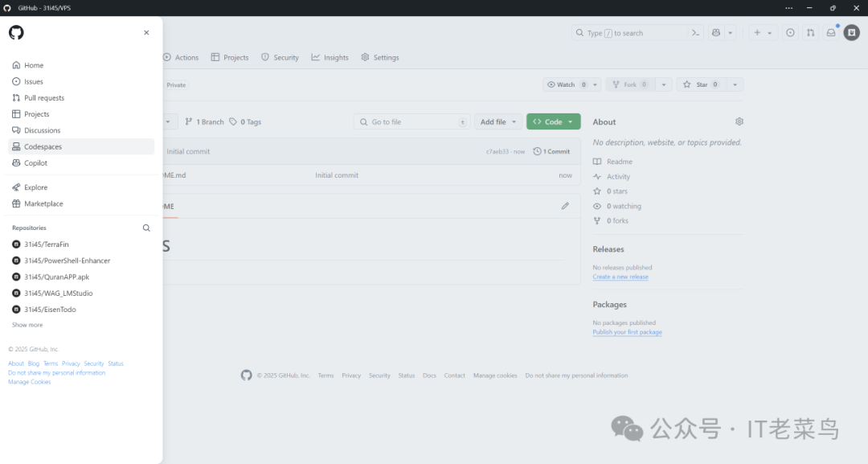Open Copilot chat from the header
The width and height of the screenshot is (868, 464).
pyautogui.click(x=716, y=33)
